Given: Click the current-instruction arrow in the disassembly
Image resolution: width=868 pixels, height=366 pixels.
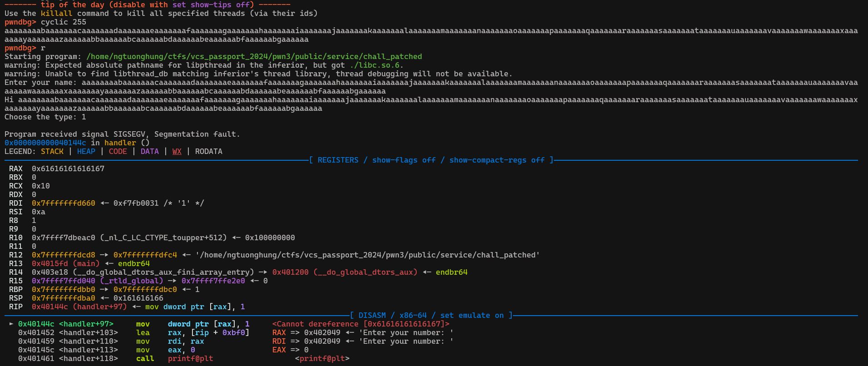Looking at the screenshot, I should [11, 324].
